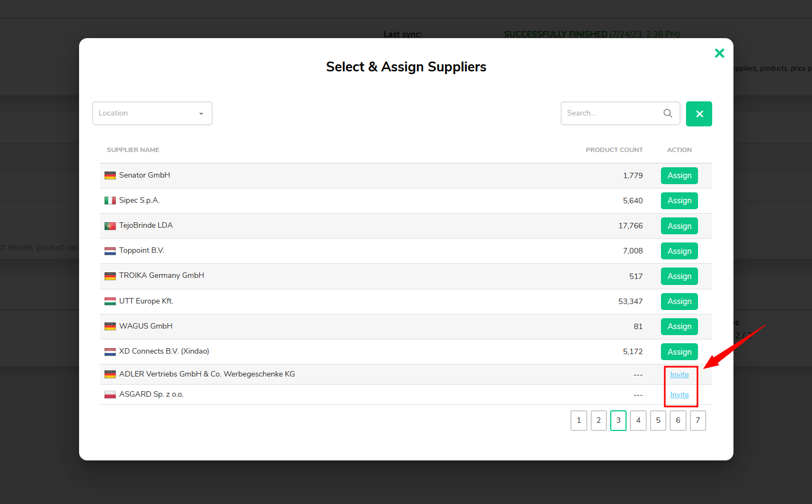Go to page 7
Image resolution: width=812 pixels, height=504 pixels.
click(x=698, y=421)
